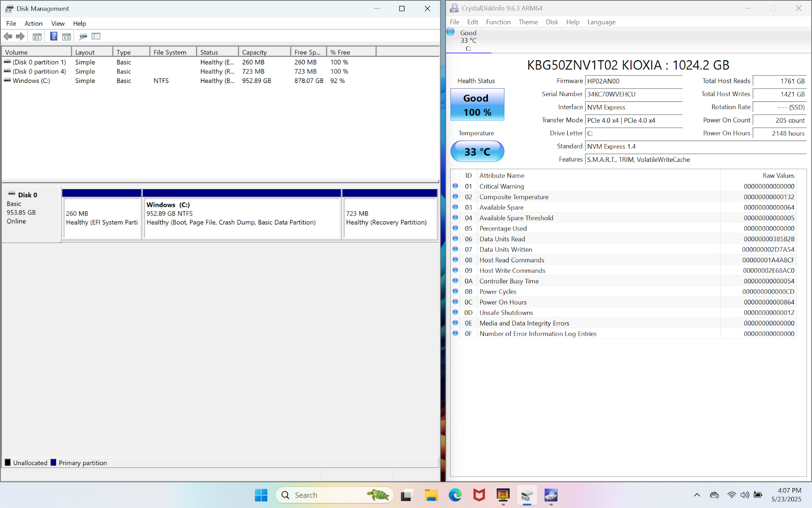Click the OneDrive cloud tray icon
The height and width of the screenshot is (508, 812).
pos(715,495)
